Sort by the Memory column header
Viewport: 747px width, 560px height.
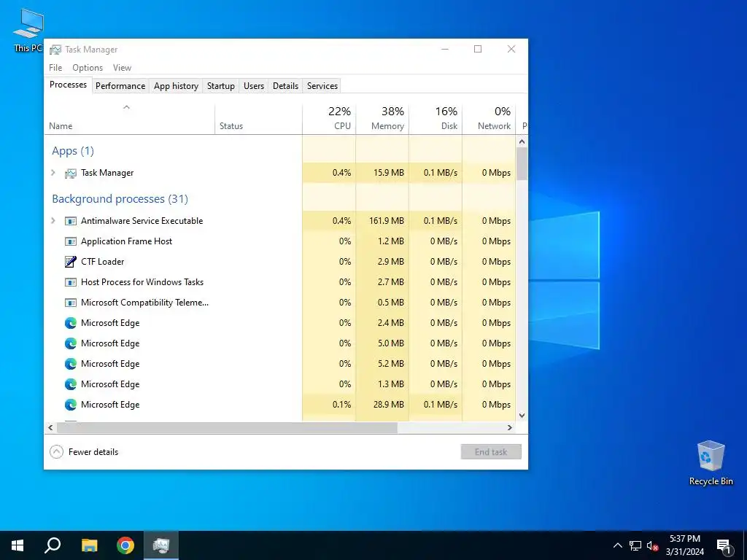point(382,119)
